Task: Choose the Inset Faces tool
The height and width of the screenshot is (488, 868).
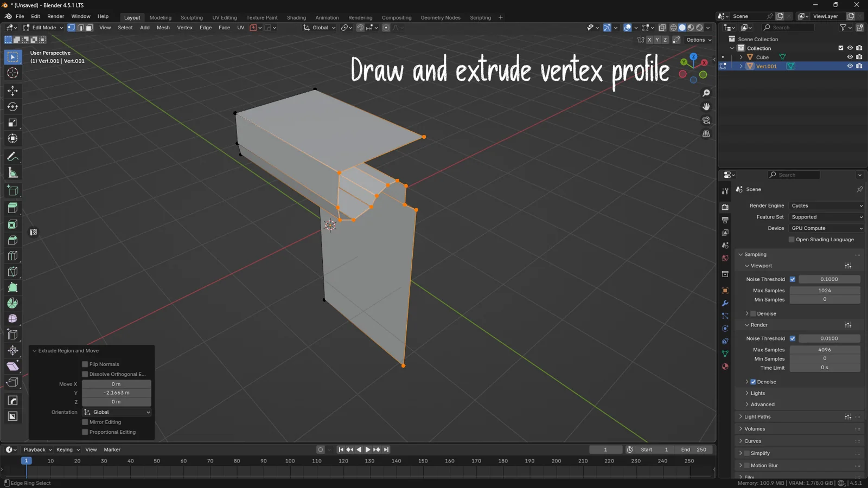Action: [x=12, y=224]
